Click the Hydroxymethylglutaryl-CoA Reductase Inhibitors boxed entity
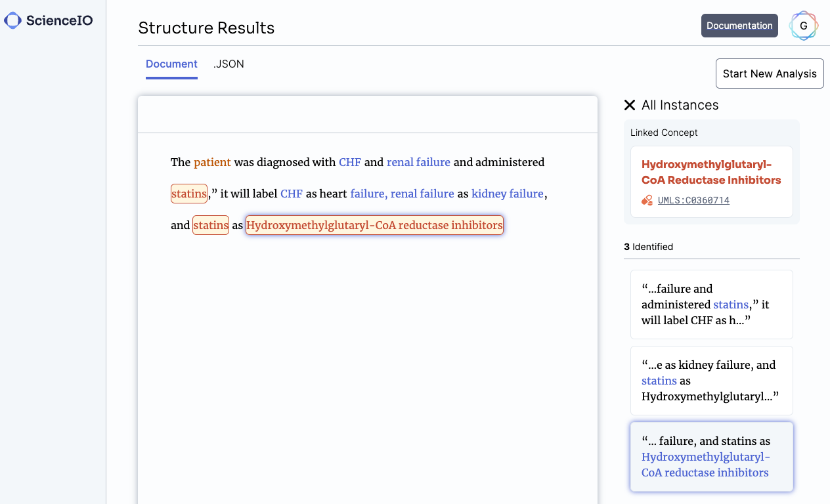 374,225
